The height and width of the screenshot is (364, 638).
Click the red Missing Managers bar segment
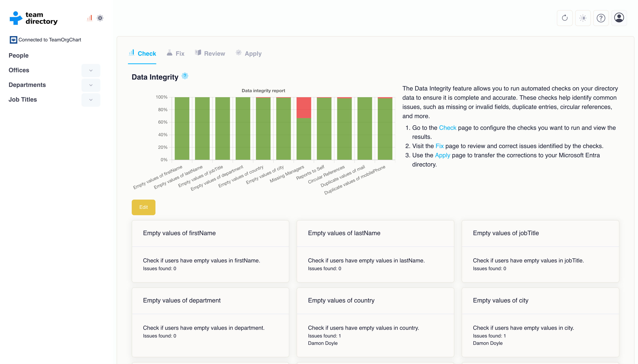coord(304,108)
